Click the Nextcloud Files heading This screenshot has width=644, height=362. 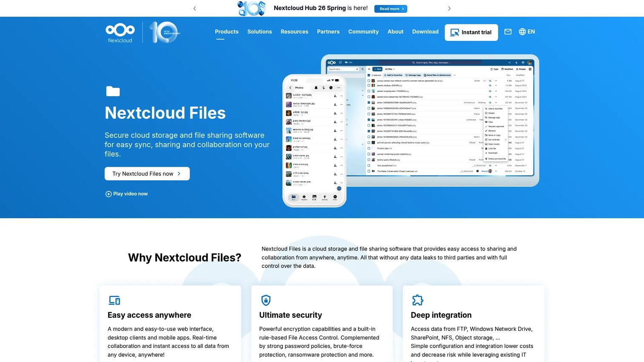tap(165, 113)
